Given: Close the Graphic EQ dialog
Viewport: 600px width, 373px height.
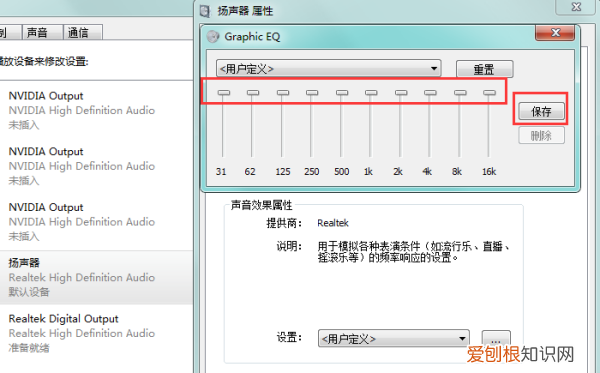Looking at the screenshot, I should pos(555,33).
